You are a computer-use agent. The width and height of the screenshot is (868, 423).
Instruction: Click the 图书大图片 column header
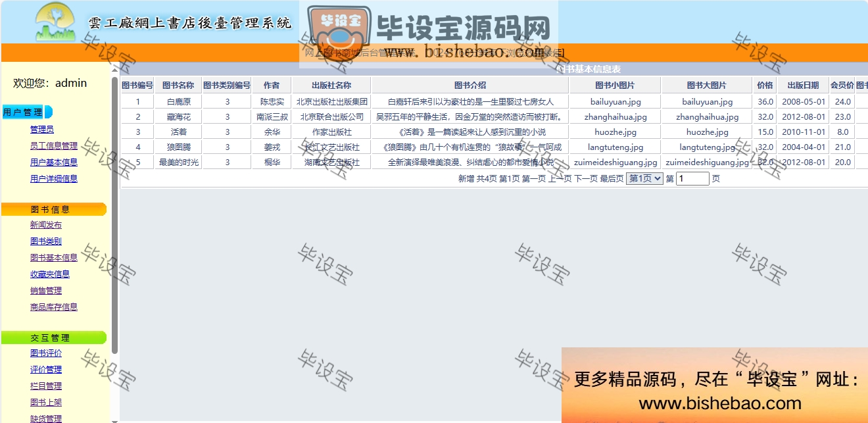(707, 86)
